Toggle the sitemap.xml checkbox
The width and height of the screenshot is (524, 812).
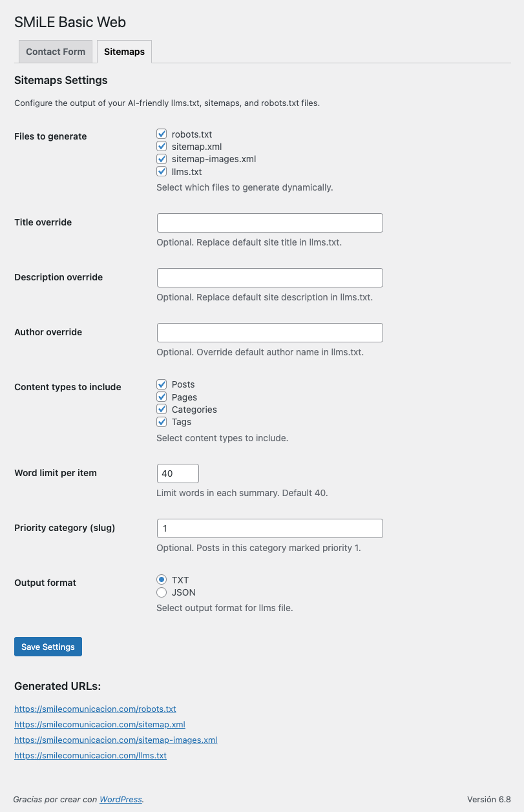pyautogui.click(x=162, y=147)
